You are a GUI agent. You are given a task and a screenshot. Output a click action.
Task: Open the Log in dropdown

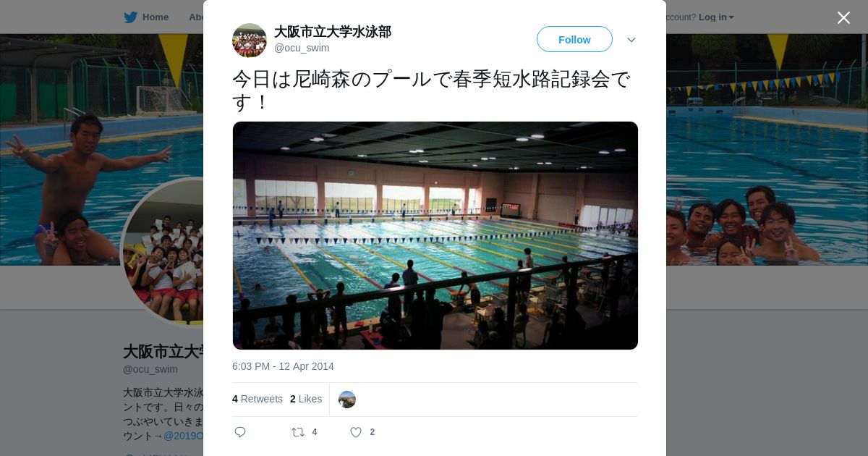pos(716,17)
